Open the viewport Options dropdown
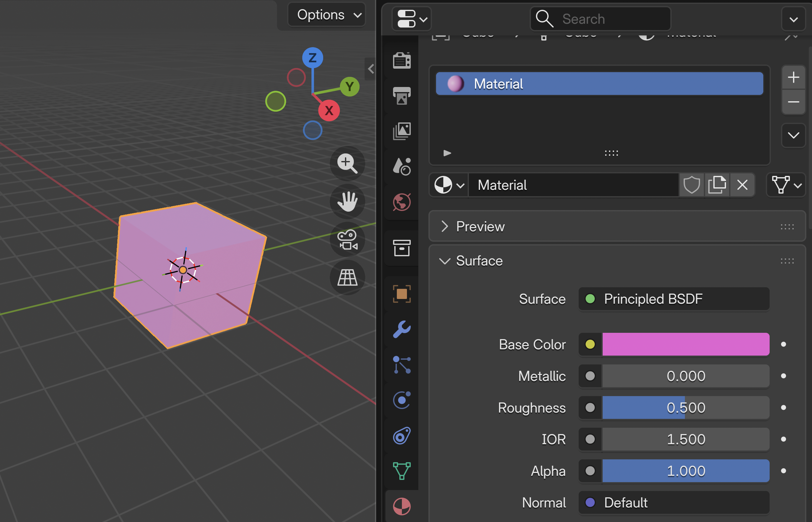Screen dimensions: 812x522 (x=327, y=15)
